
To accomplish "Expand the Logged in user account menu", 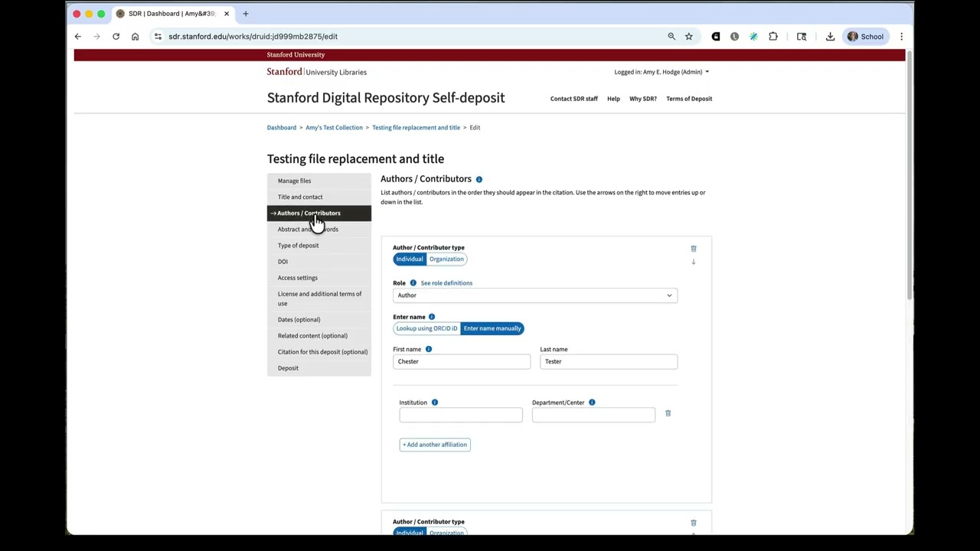I will click(661, 72).
